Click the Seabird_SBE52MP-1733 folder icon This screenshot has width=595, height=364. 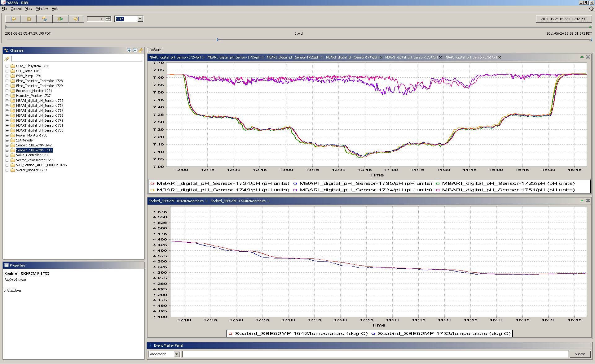[x=13, y=150]
